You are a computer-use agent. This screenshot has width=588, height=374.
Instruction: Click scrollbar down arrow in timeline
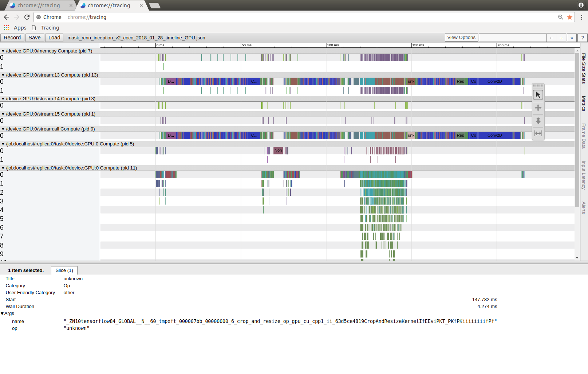577,258
